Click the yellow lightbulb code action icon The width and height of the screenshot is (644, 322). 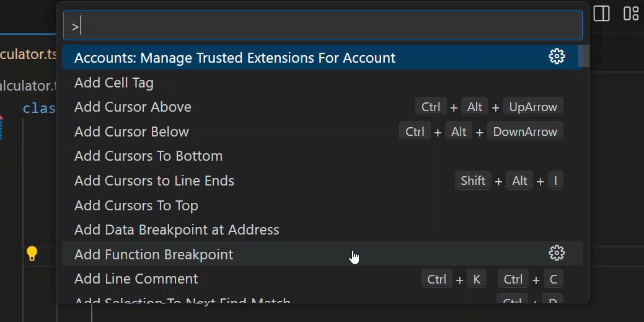click(x=32, y=253)
